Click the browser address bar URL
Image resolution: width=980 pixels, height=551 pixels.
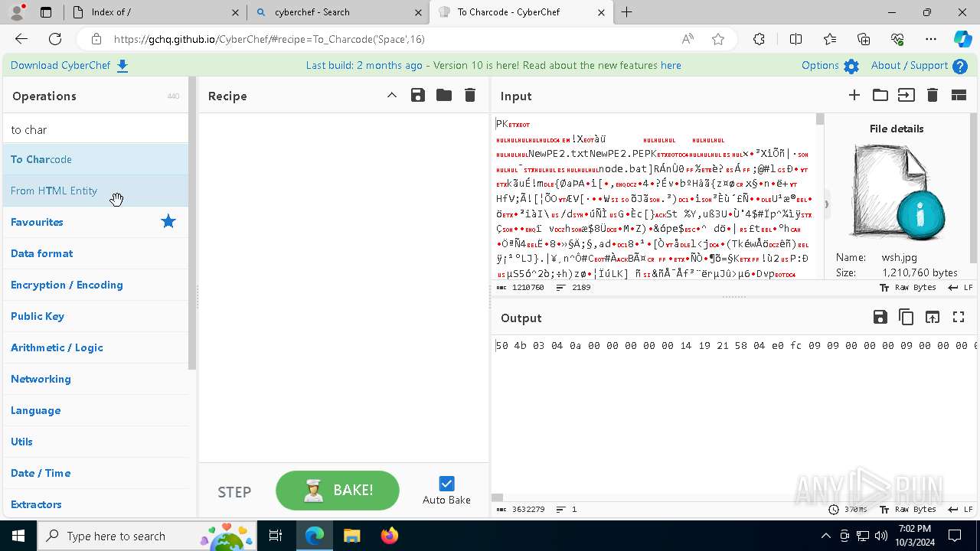coord(269,39)
